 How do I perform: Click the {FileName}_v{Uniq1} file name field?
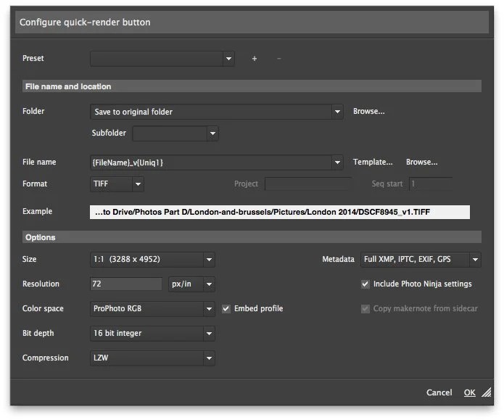click(x=211, y=162)
